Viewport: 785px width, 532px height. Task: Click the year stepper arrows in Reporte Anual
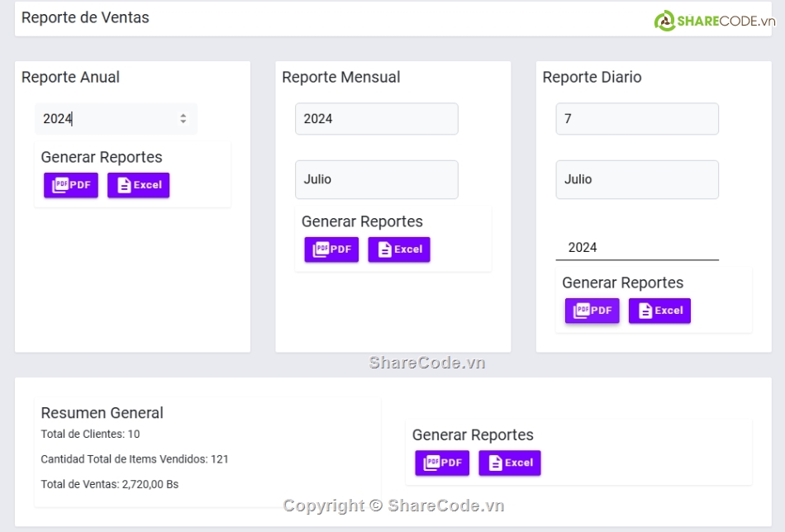[183, 119]
